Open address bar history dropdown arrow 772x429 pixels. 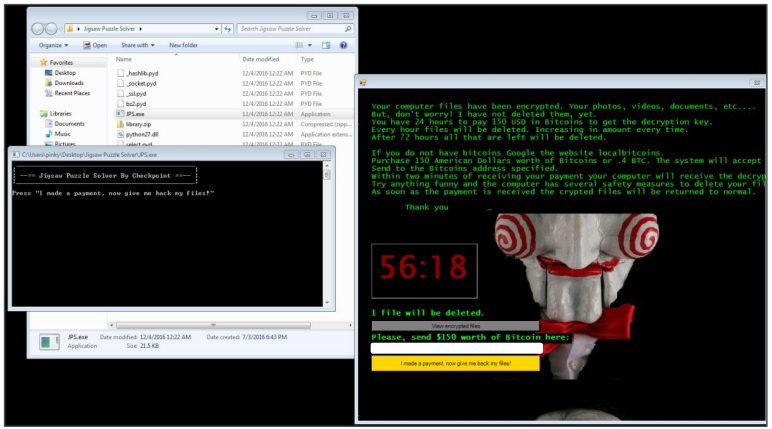214,28
